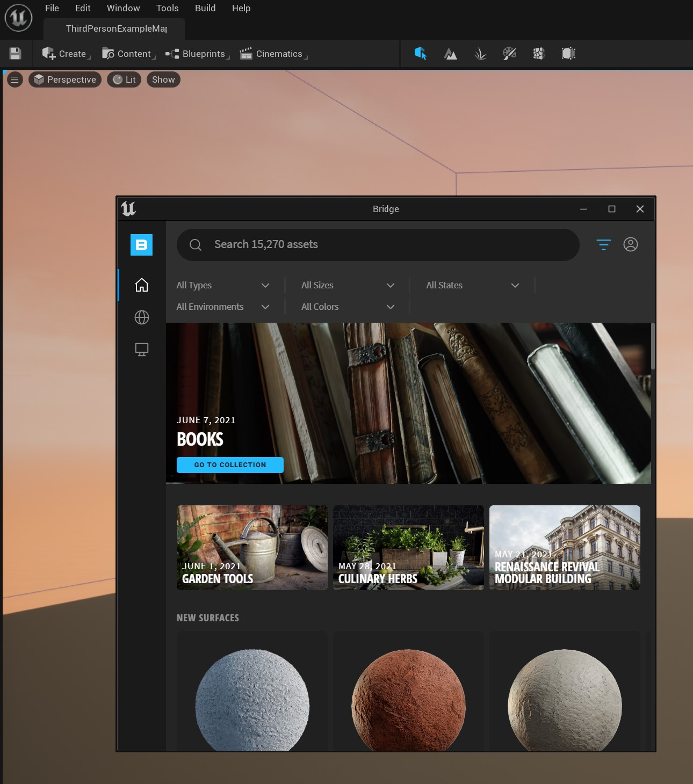Open the Home view in Bridge

(x=141, y=285)
